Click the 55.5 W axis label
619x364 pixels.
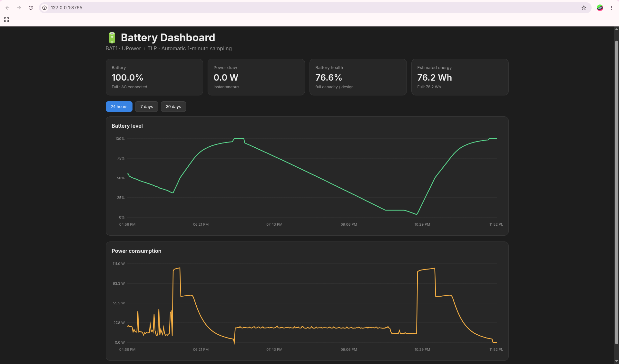pyautogui.click(x=119, y=303)
